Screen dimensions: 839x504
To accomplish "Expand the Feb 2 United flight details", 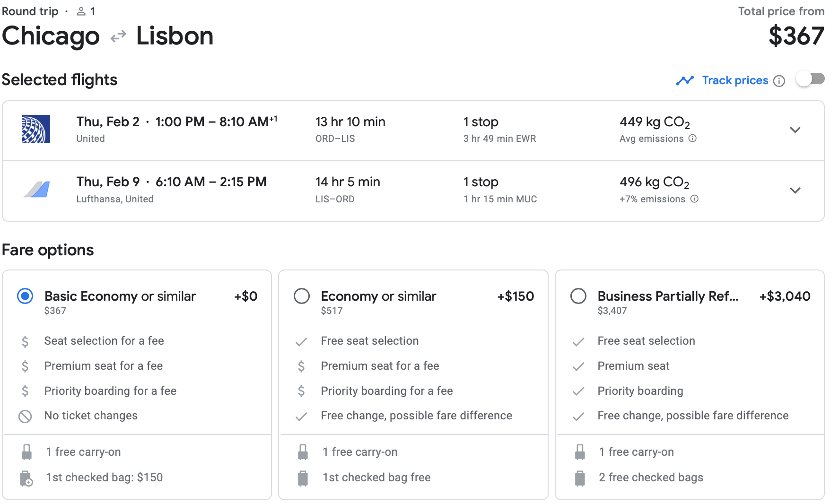I will point(795,130).
